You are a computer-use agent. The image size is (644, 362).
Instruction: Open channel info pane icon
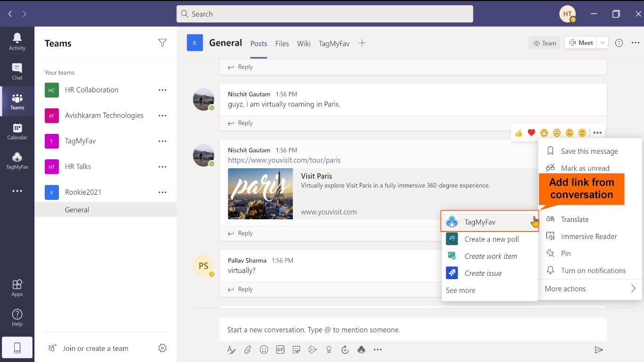point(619,43)
